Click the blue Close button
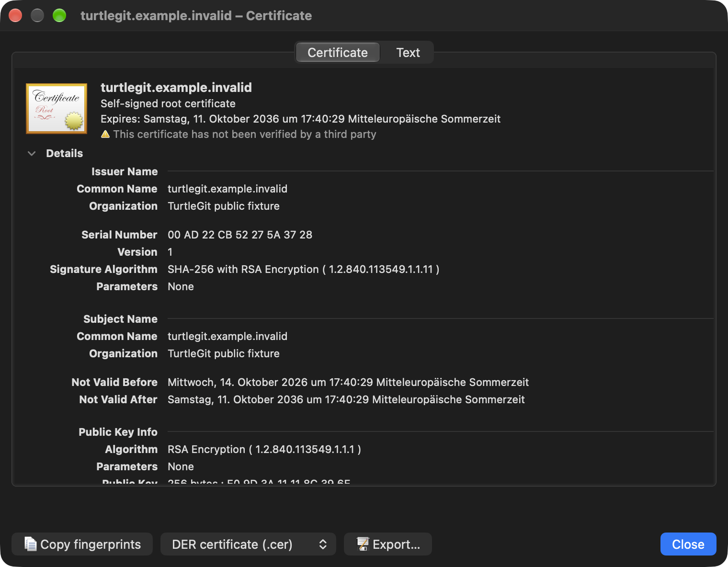Image resolution: width=728 pixels, height=567 pixels. click(x=688, y=544)
